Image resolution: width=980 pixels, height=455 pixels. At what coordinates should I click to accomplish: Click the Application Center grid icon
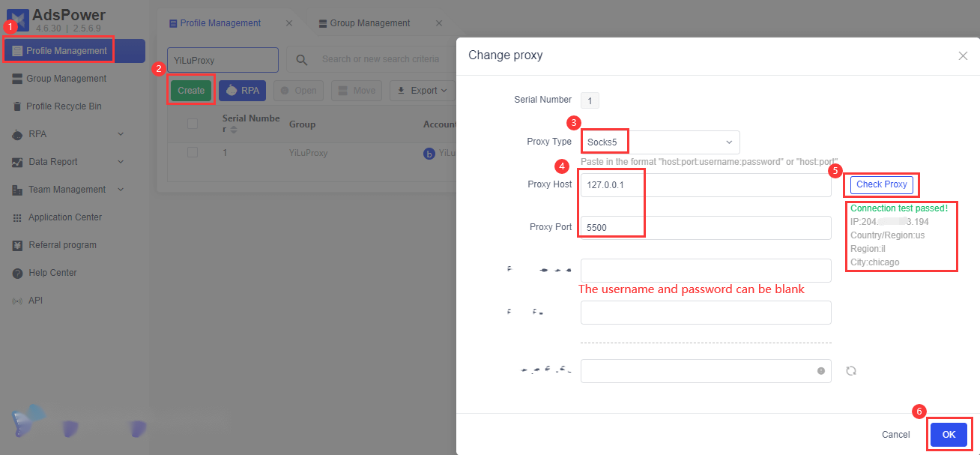[17, 217]
